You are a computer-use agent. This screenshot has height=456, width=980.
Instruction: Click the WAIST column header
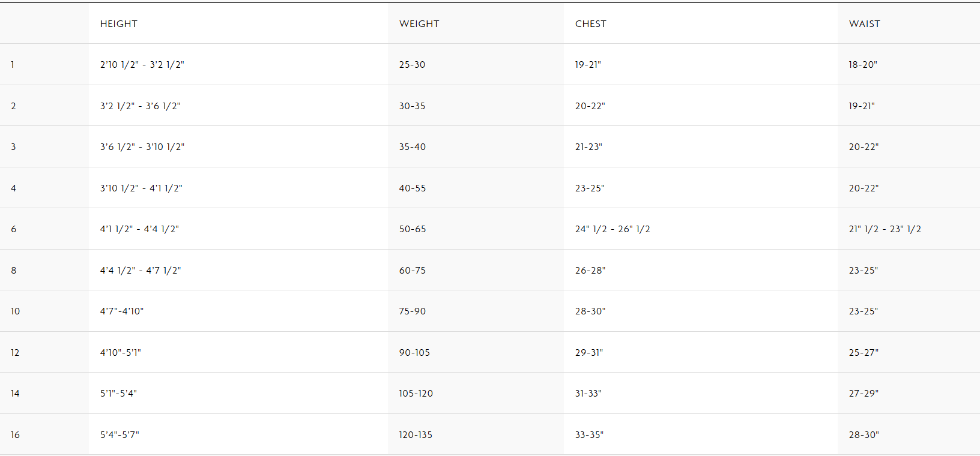[x=864, y=24]
